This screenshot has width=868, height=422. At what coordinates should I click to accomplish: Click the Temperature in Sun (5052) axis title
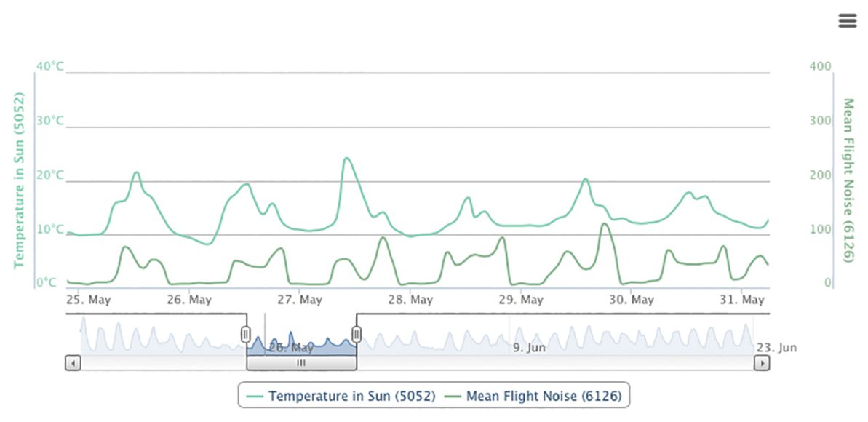pyautogui.click(x=20, y=180)
